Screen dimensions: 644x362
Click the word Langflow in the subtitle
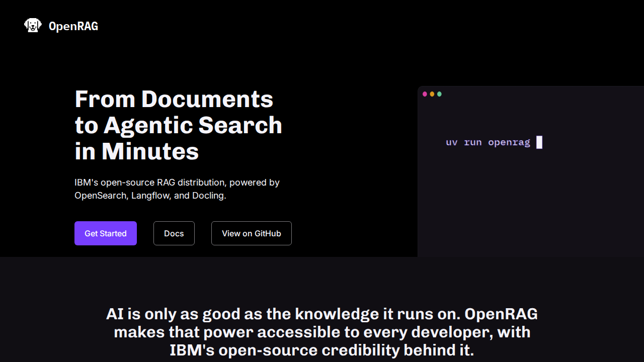coord(150,196)
